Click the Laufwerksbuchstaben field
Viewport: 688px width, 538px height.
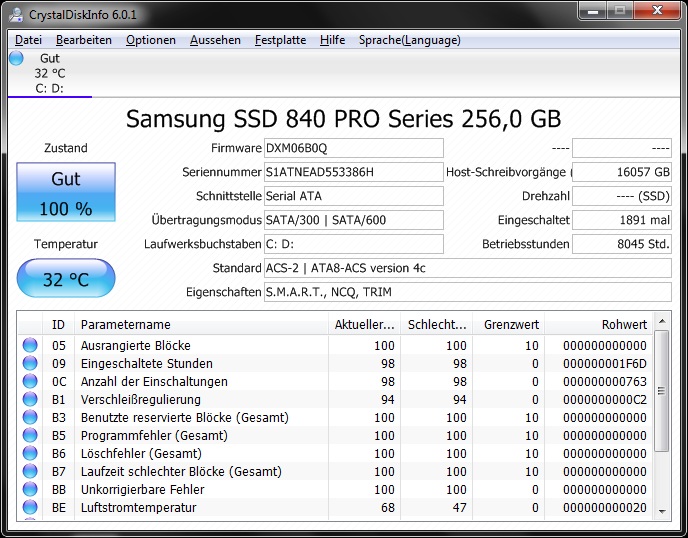[354, 244]
